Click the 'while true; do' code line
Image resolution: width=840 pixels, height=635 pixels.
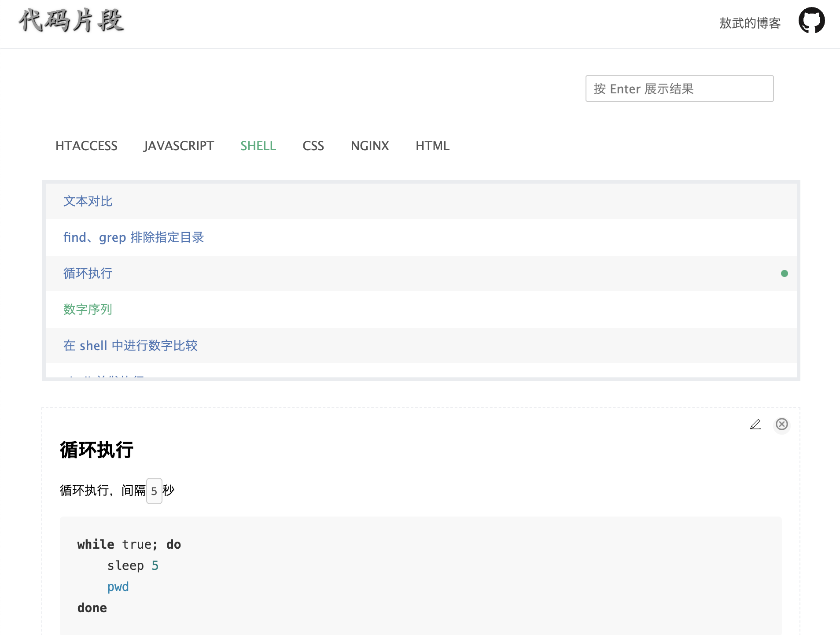pos(129,544)
